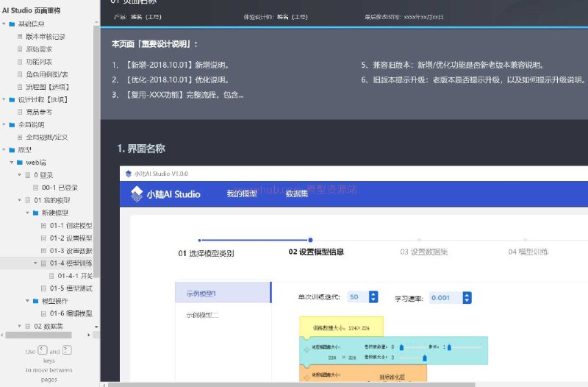
Task: Click the 卷积核数量 slider handle
Action: pos(401,347)
